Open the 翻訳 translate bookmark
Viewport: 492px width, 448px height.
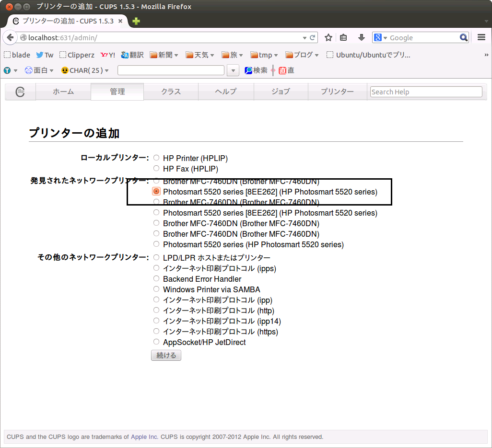(x=132, y=55)
